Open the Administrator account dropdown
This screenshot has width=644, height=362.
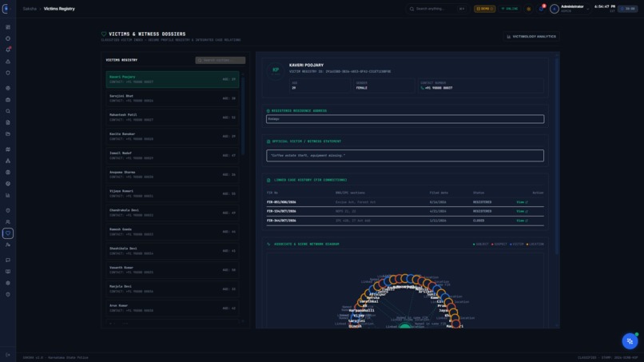click(570, 9)
